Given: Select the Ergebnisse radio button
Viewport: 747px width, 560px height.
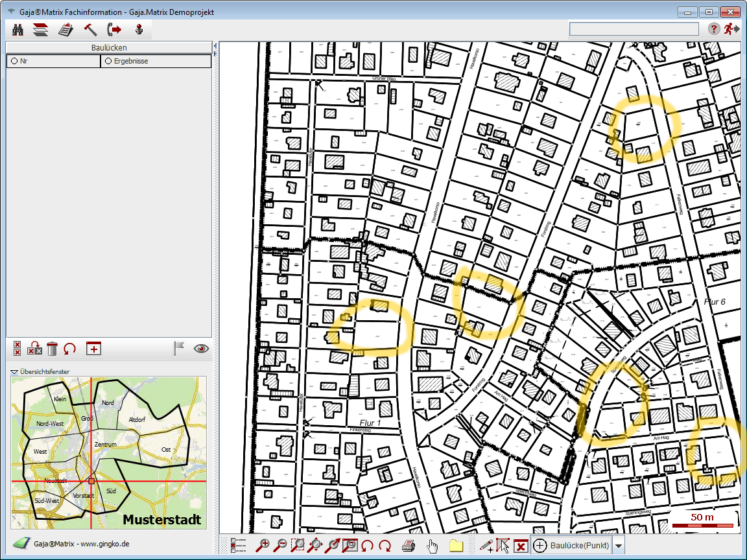Looking at the screenshot, I should coord(108,61).
